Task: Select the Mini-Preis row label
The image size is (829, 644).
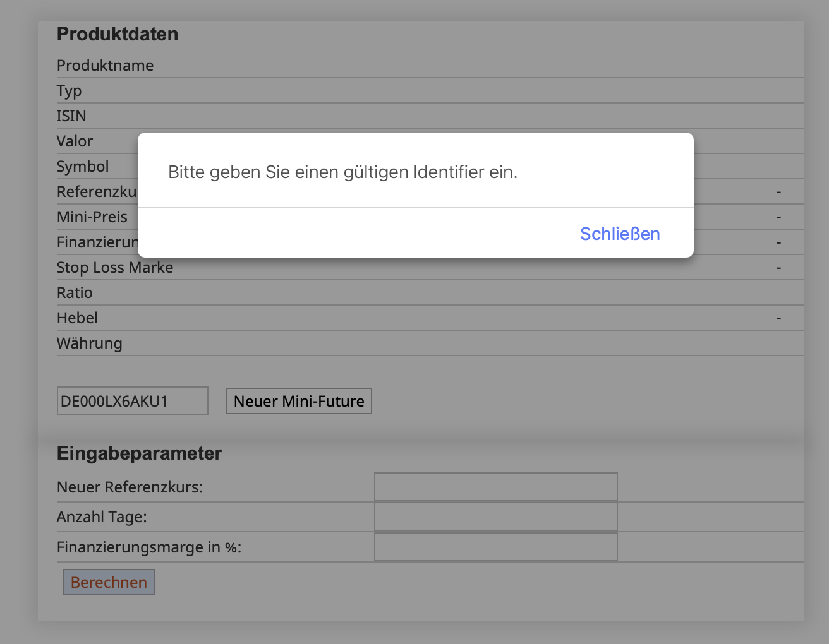Action: pyautogui.click(x=92, y=217)
